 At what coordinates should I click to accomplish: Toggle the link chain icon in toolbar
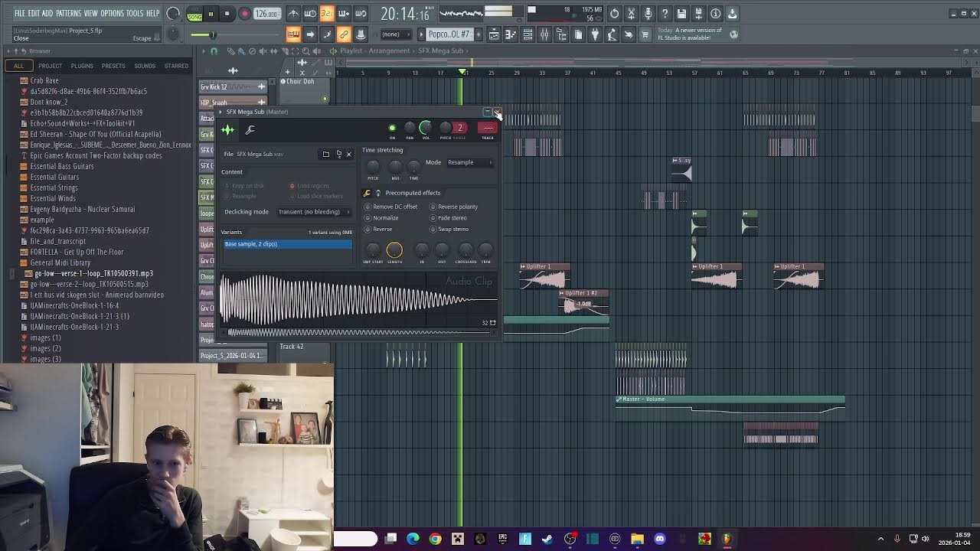[344, 34]
